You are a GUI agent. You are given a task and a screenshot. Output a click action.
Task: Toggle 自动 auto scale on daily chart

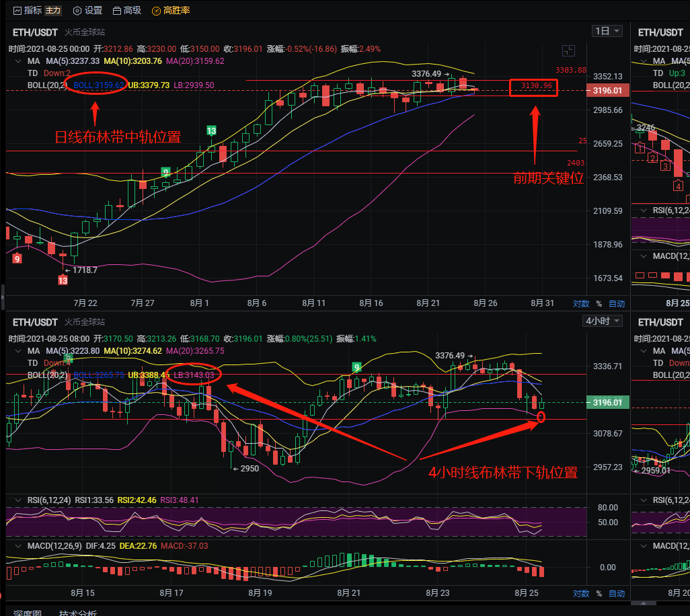click(x=617, y=303)
